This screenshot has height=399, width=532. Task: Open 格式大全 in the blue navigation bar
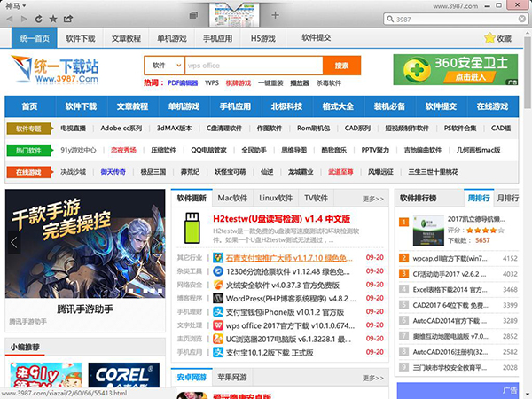(x=338, y=106)
